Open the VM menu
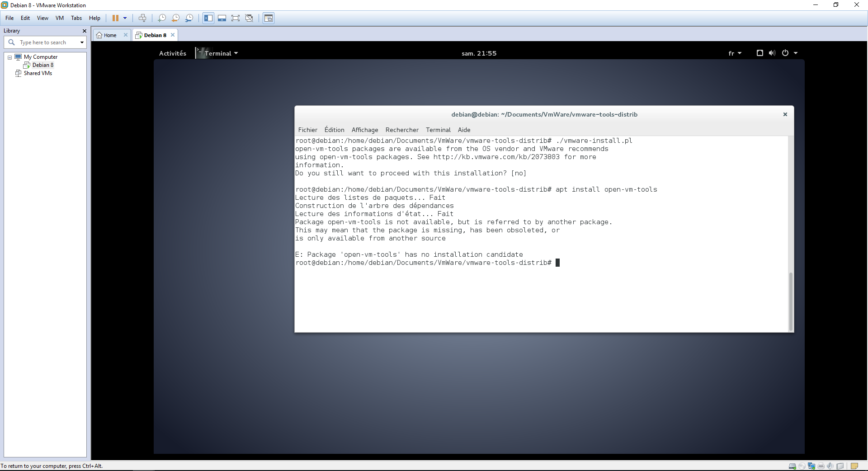Image resolution: width=868 pixels, height=471 pixels. point(59,18)
